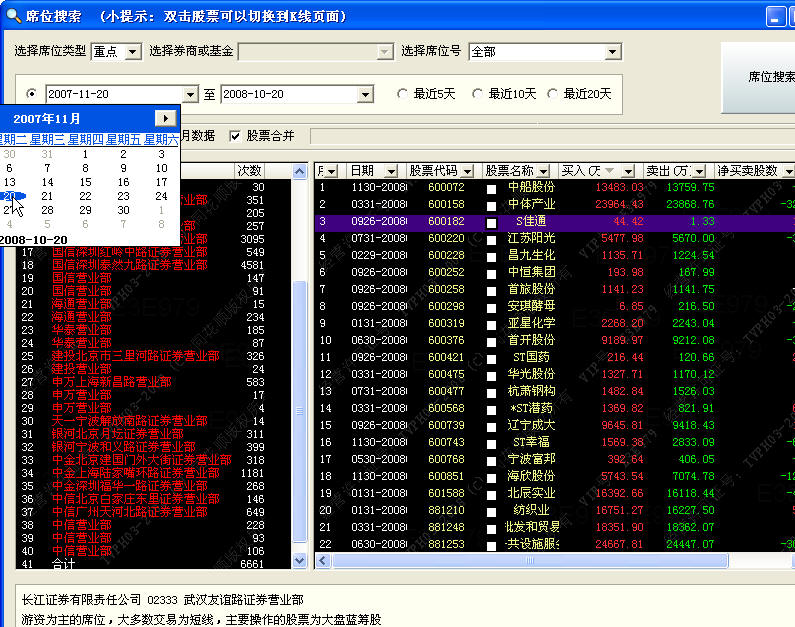795x627 pixels.
Task: Click the white square beside 江苏阳光
Action: [491, 239]
